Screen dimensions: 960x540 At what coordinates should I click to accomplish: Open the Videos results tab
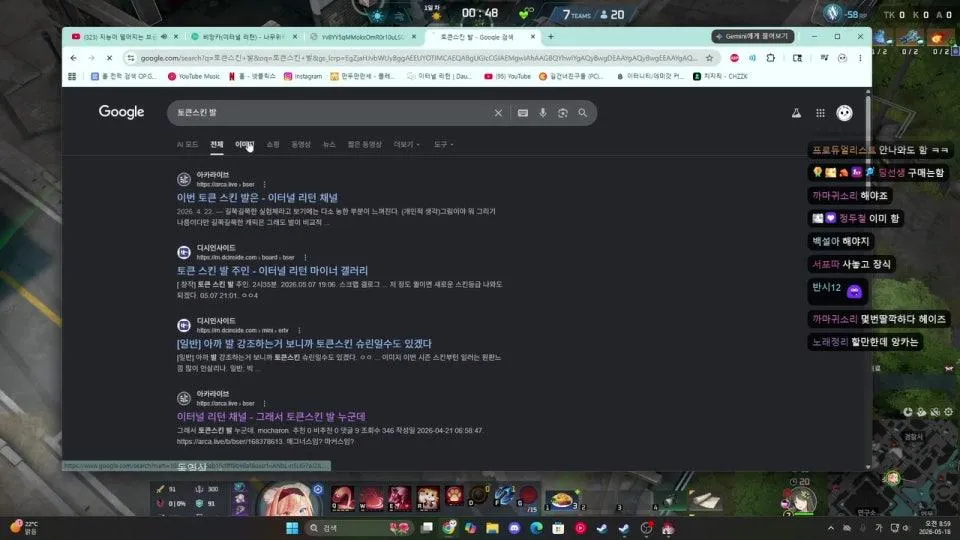tap(301, 144)
